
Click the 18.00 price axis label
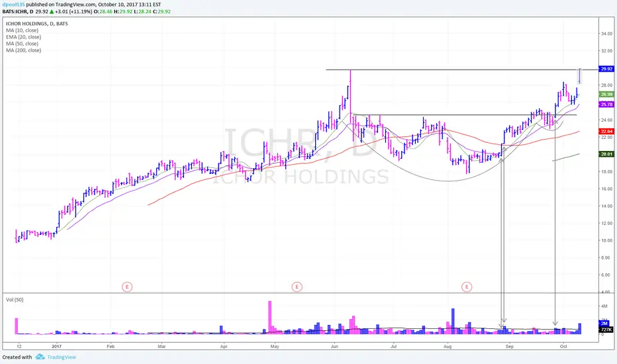(606, 172)
